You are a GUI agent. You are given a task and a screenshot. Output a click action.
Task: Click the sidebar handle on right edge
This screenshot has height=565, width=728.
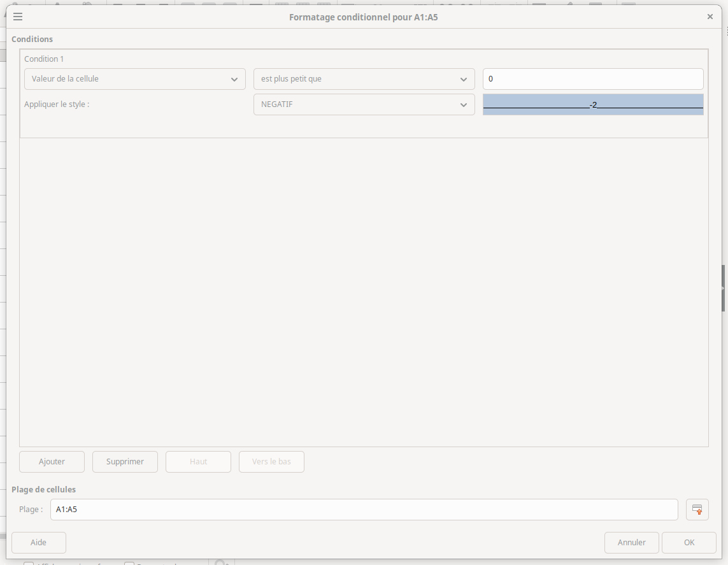(723, 288)
